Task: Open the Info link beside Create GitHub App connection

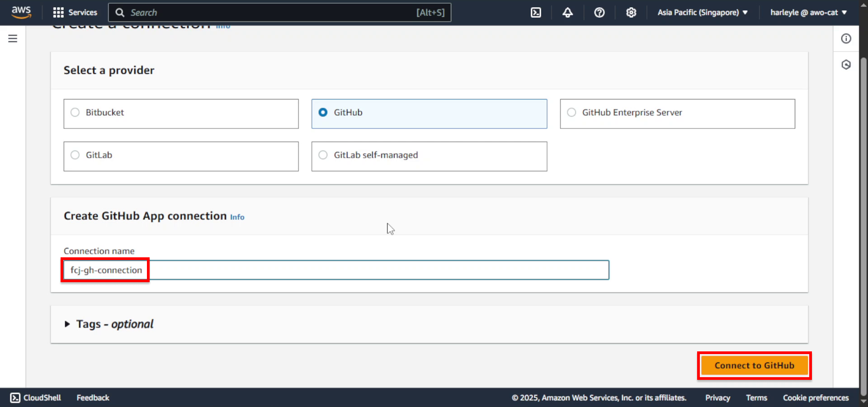Action: tap(237, 217)
